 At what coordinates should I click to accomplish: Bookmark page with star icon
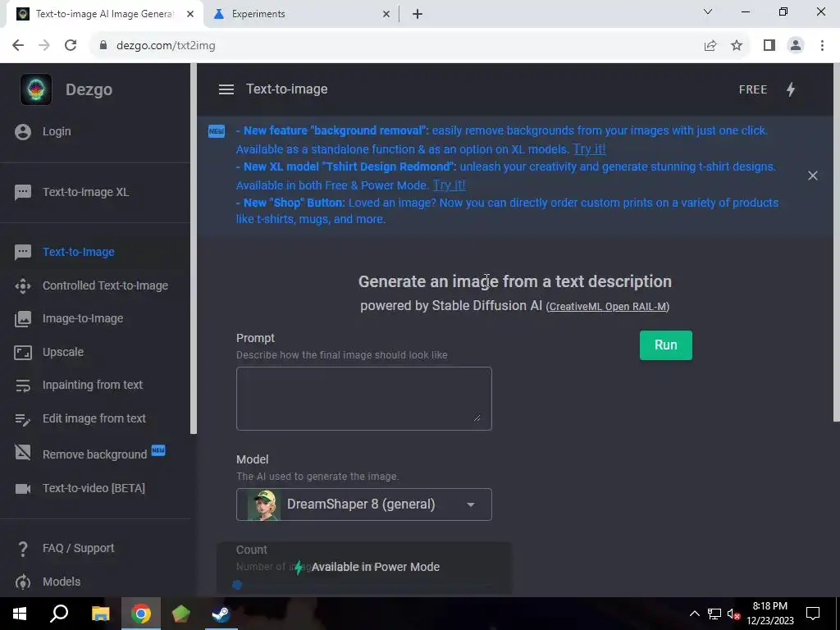point(737,46)
